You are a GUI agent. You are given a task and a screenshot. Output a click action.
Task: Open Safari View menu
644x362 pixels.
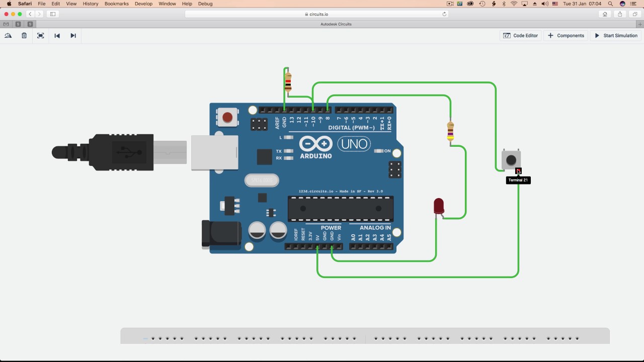tap(71, 4)
